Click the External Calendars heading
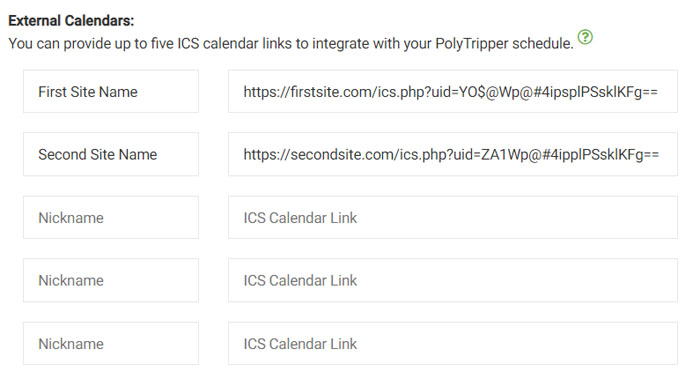 pyautogui.click(x=71, y=21)
